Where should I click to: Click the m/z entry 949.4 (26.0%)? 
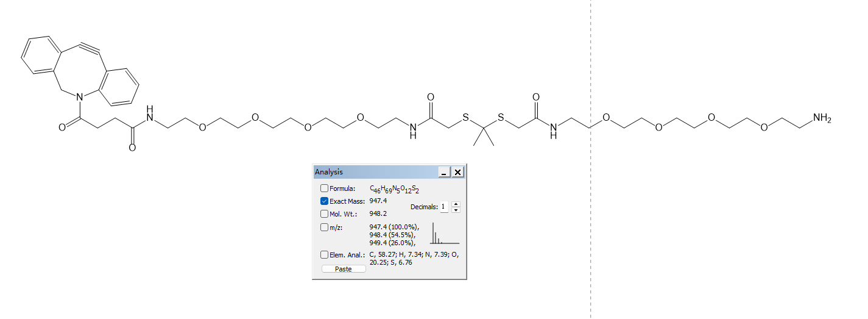point(393,243)
